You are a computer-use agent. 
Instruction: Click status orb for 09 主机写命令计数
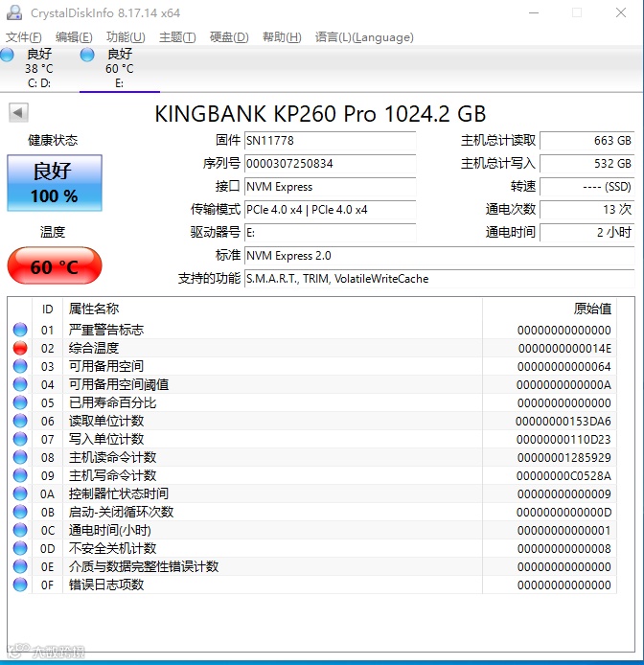(x=20, y=475)
